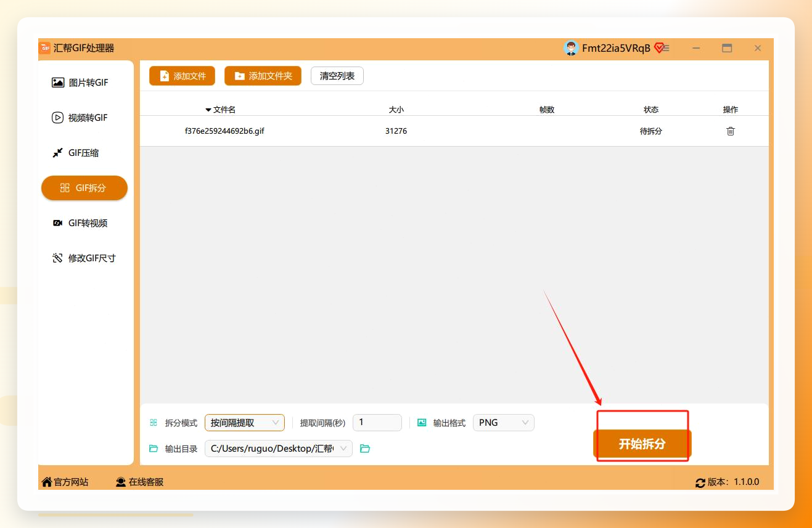Contact 在线客服 support
The height and width of the screenshot is (528, 812).
[140, 482]
